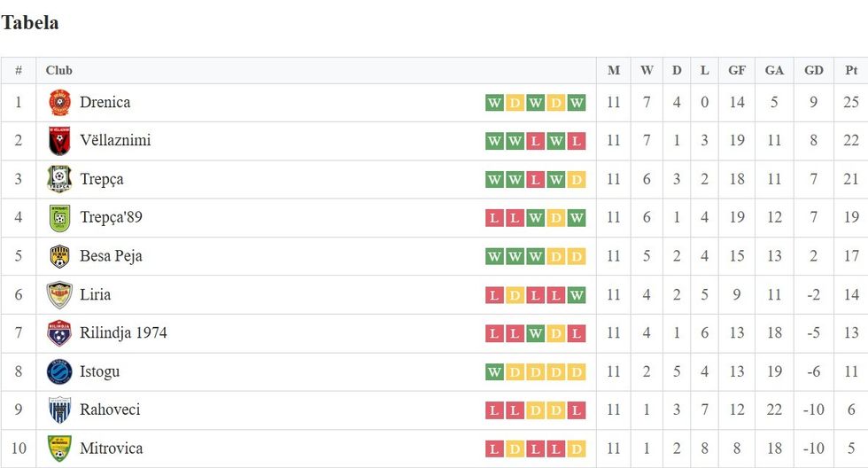Click the Vëllaznimi club crest icon
This screenshot has width=868, height=468.
(x=59, y=141)
